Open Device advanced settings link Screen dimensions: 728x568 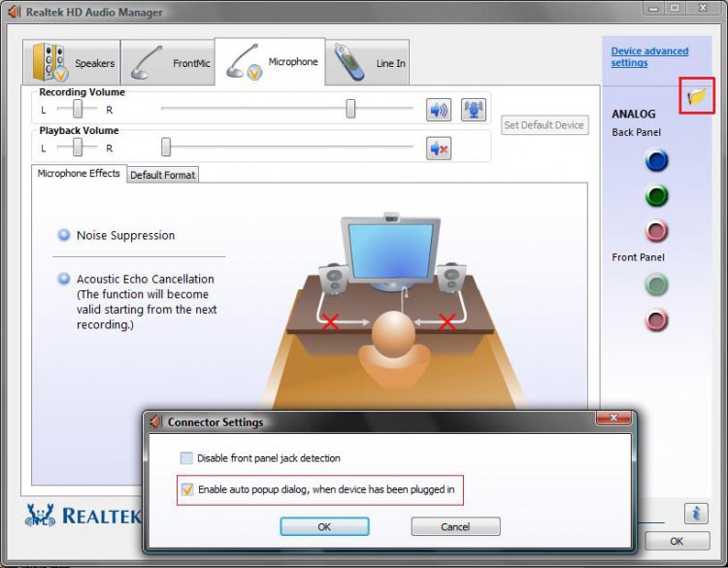649,56
